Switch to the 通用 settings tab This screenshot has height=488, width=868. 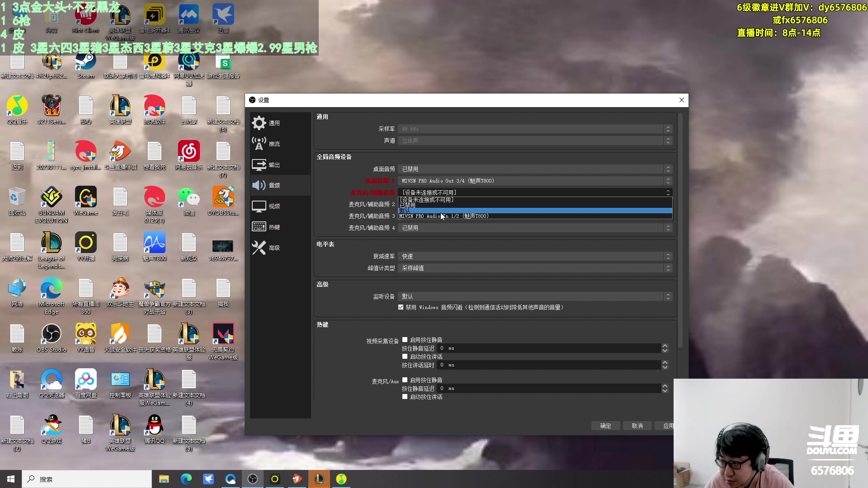tap(280, 123)
